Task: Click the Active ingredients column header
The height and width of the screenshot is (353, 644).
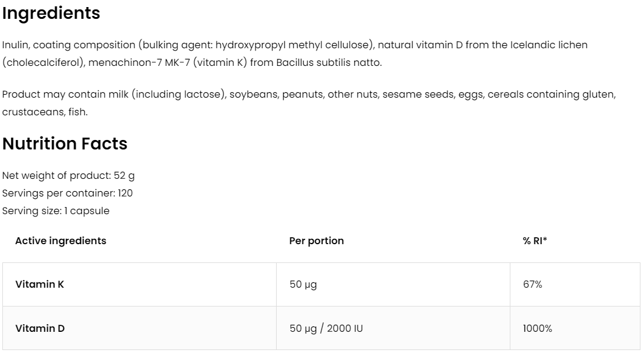Action: (61, 241)
